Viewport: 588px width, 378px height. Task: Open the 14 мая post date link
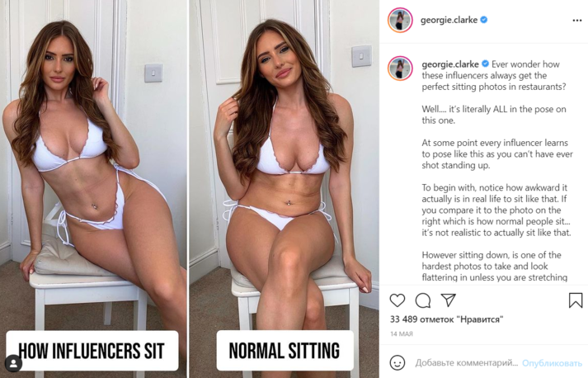402,333
